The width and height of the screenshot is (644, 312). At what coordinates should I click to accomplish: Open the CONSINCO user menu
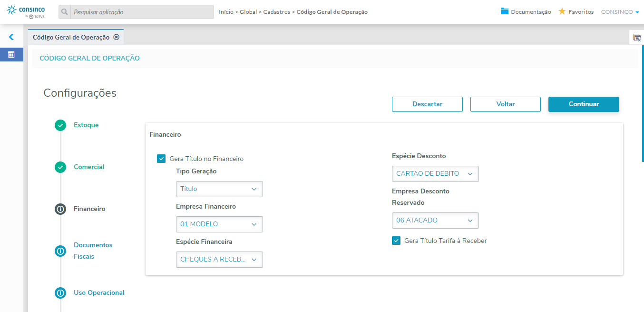pos(620,12)
